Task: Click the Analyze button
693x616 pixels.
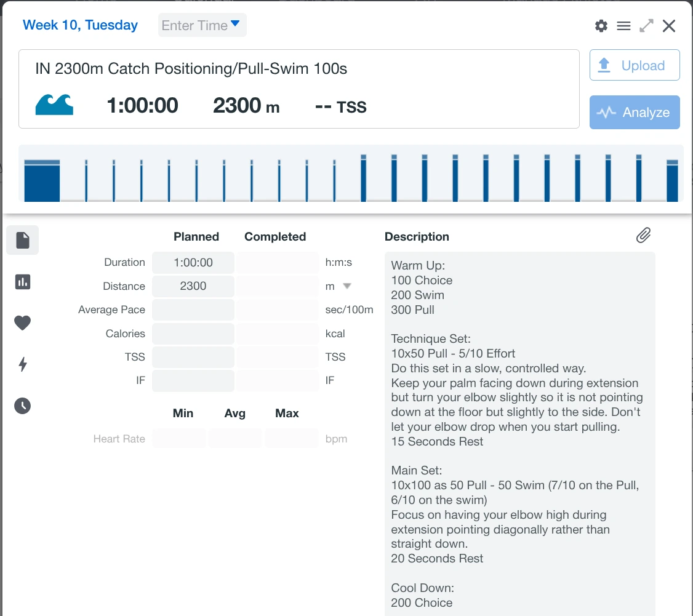Action: (x=634, y=112)
